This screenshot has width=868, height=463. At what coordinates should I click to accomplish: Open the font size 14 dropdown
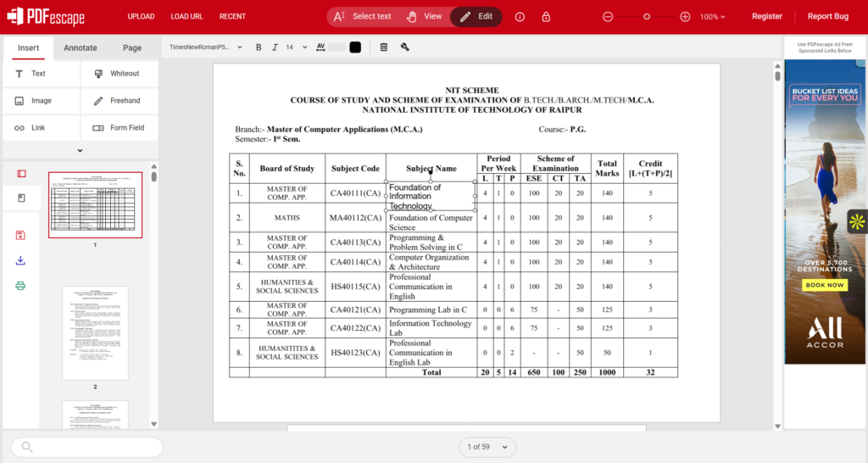coord(295,47)
